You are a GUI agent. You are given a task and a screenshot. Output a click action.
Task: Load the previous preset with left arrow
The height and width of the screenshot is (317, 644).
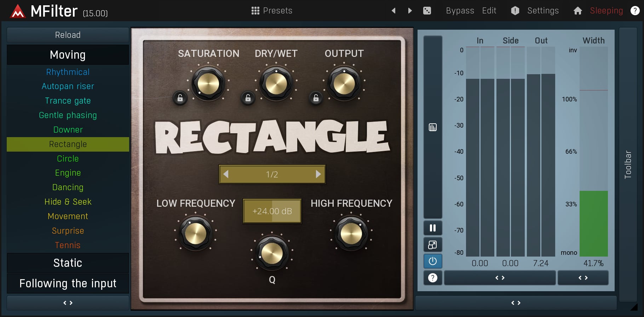[x=393, y=11]
